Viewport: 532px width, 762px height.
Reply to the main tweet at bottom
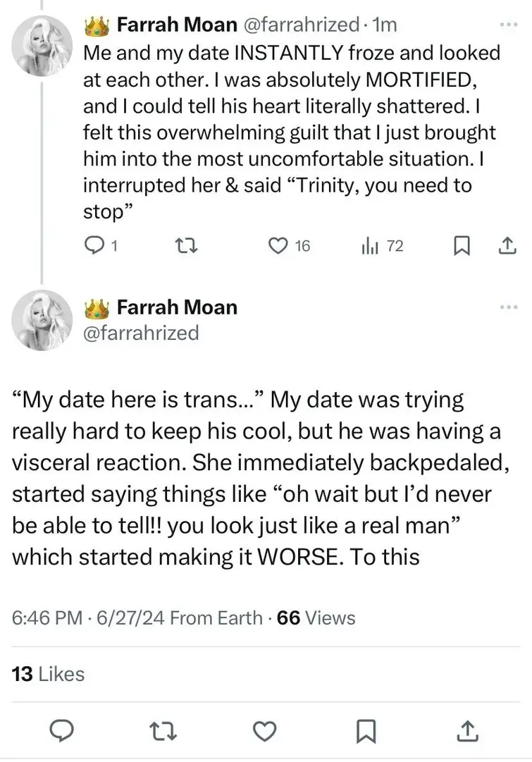click(x=66, y=732)
